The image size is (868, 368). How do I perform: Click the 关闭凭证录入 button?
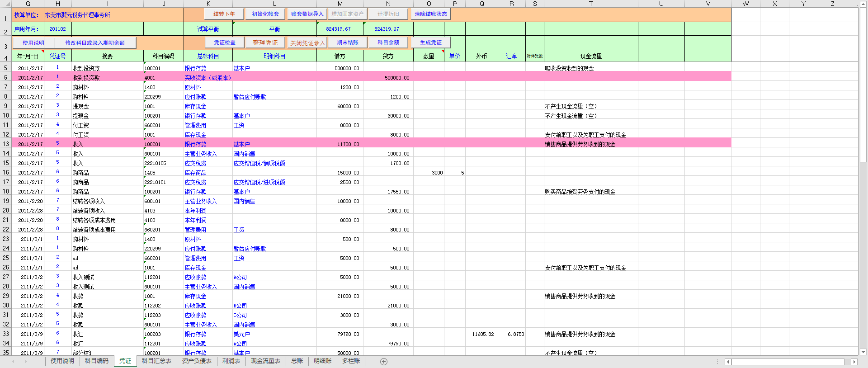coord(307,43)
